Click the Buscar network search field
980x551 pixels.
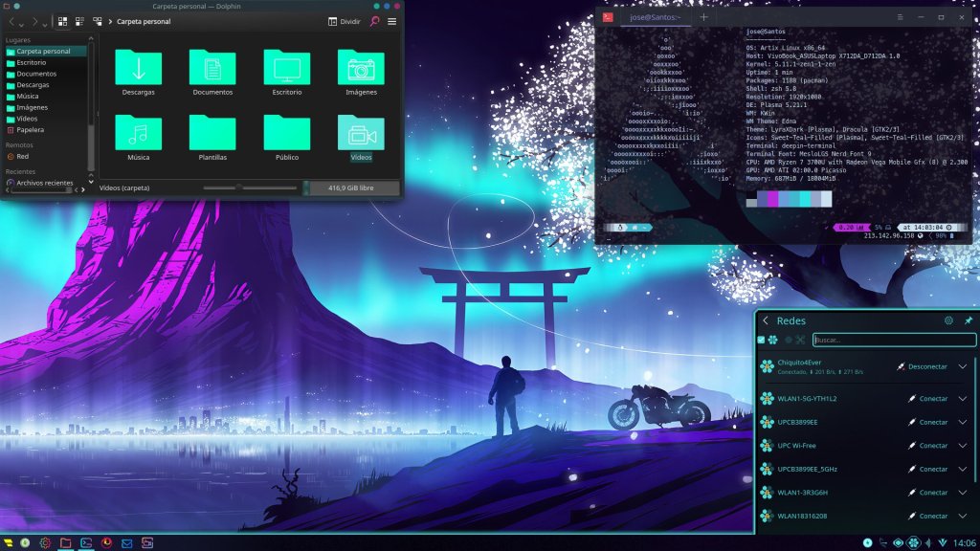(894, 340)
